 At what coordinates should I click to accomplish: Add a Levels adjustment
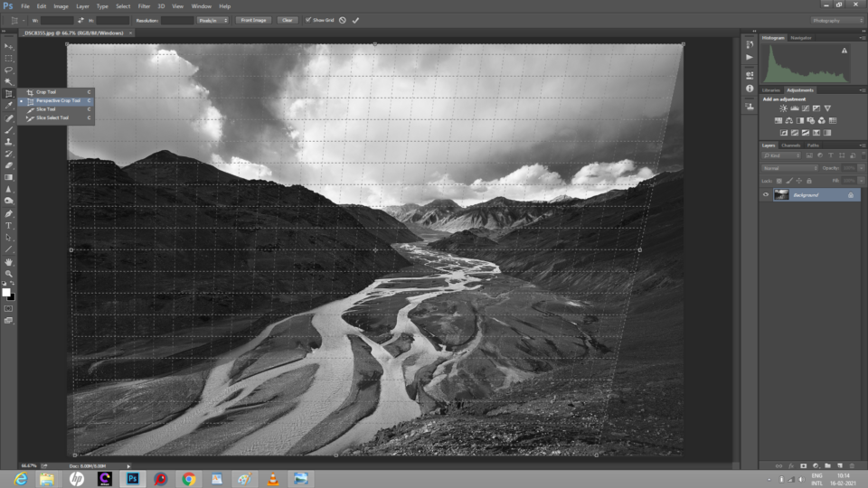[795, 108]
